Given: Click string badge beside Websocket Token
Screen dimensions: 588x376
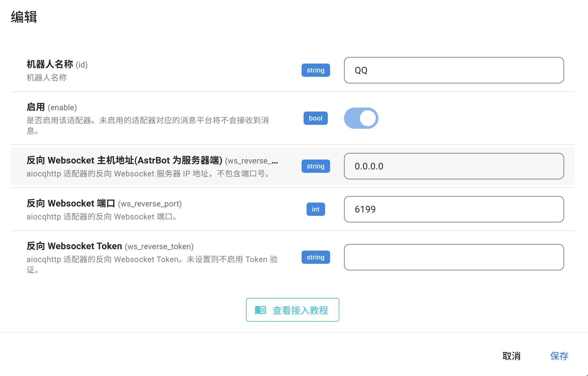Looking at the screenshot, I should (316, 257).
